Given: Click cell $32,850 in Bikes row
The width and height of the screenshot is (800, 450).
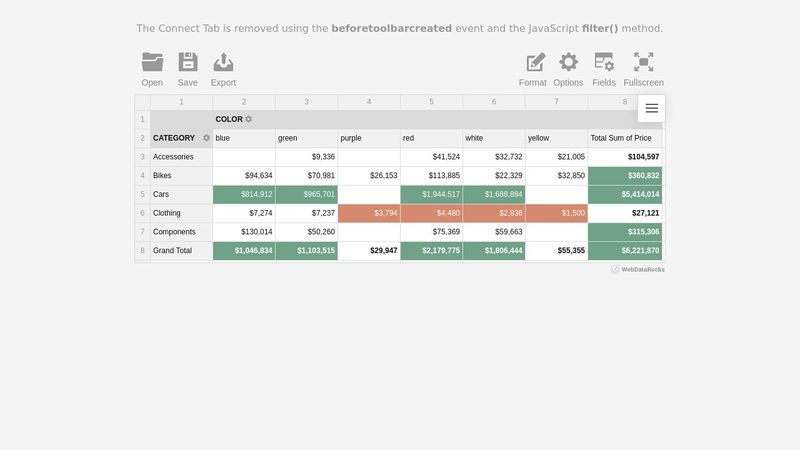Looking at the screenshot, I should [x=556, y=176].
